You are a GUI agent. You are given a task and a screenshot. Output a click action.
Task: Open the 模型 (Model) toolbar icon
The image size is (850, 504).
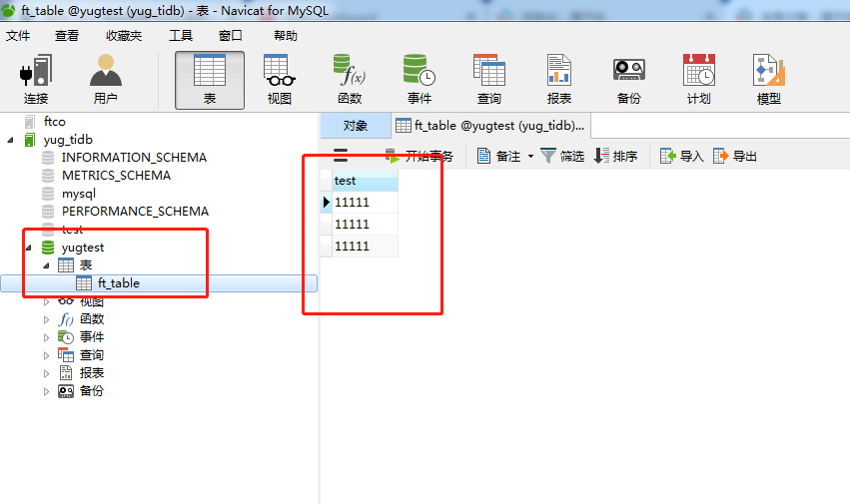coord(769,80)
